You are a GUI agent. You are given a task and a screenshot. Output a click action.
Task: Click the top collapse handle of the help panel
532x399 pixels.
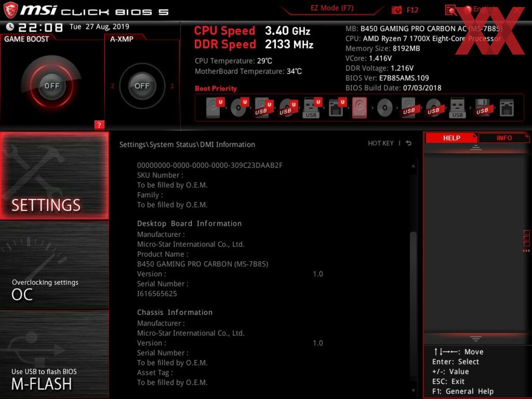click(x=476, y=147)
